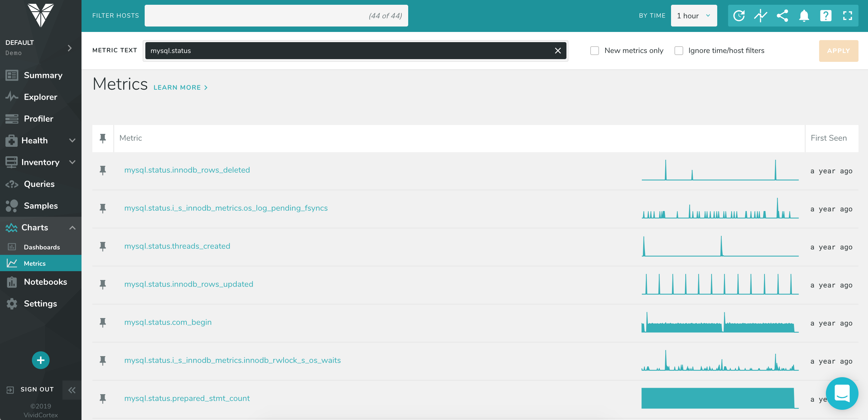Pin the mysql.status.threads_created metric
Screen dimensions: 868x420
[103, 246]
